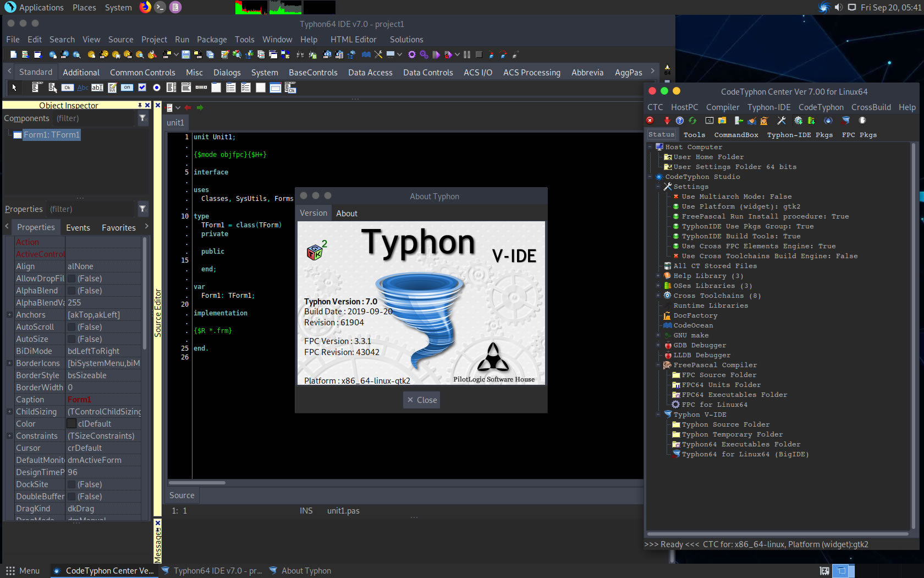
Task: Pick the TToggleBox 'on' component icon
Action: [127, 88]
